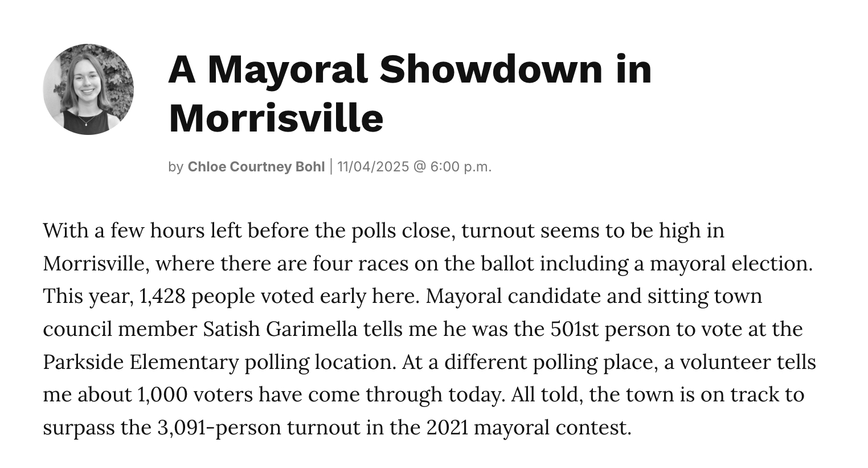
Task: Click the "Parkside Elementary" text
Action: point(141,362)
